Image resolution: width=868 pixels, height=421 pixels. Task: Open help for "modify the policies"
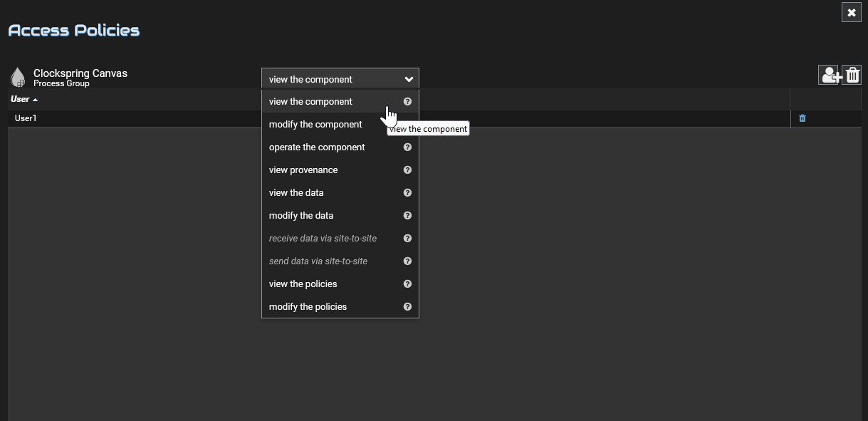[x=407, y=306]
